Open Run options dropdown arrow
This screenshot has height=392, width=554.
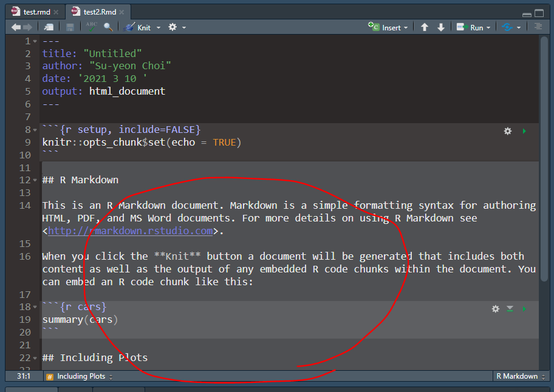pos(488,27)
